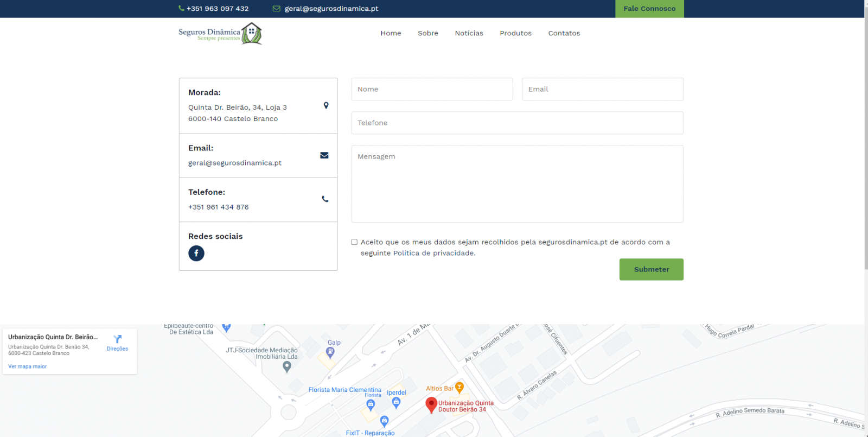Click the Galp station map marker
The height and width of the screenshot is (437, 868).
330,352
